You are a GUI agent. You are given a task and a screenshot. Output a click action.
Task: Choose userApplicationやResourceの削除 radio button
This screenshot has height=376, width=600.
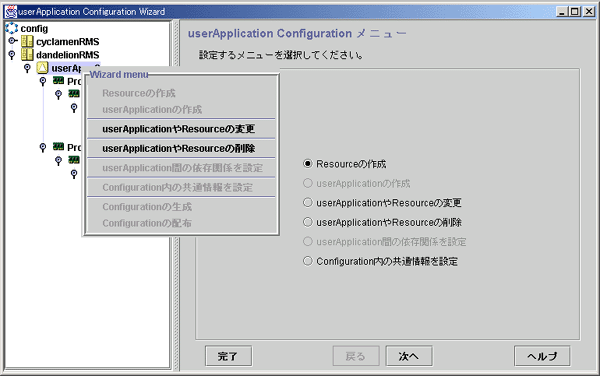click(308, 222)
